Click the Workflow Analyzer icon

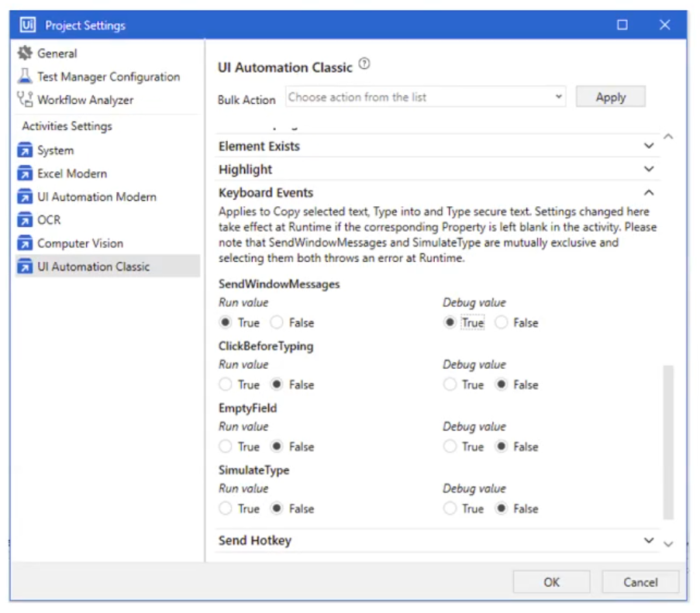[x=25, y=99]
